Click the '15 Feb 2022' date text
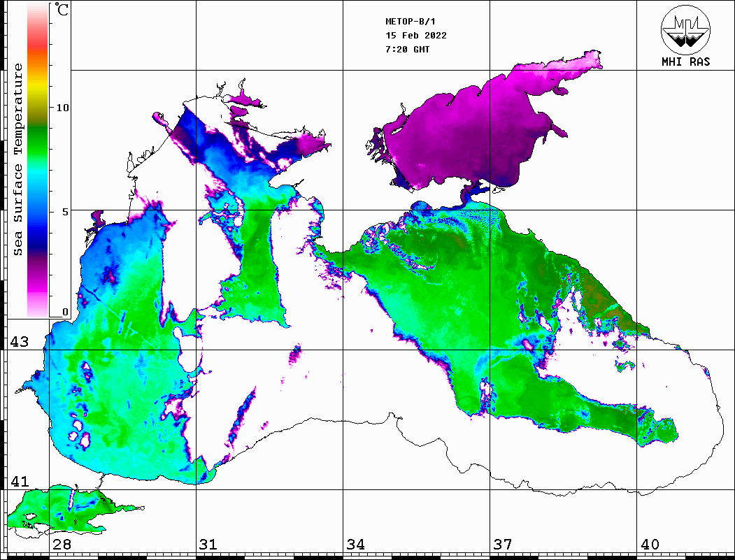The width and height of the screenshot is (735, 560). point(416,36)
